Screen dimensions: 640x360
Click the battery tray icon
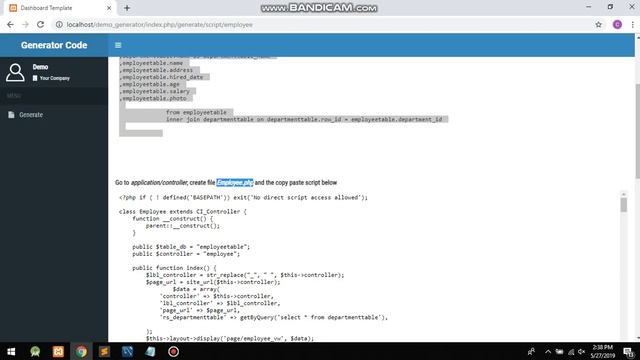(559, 351)
